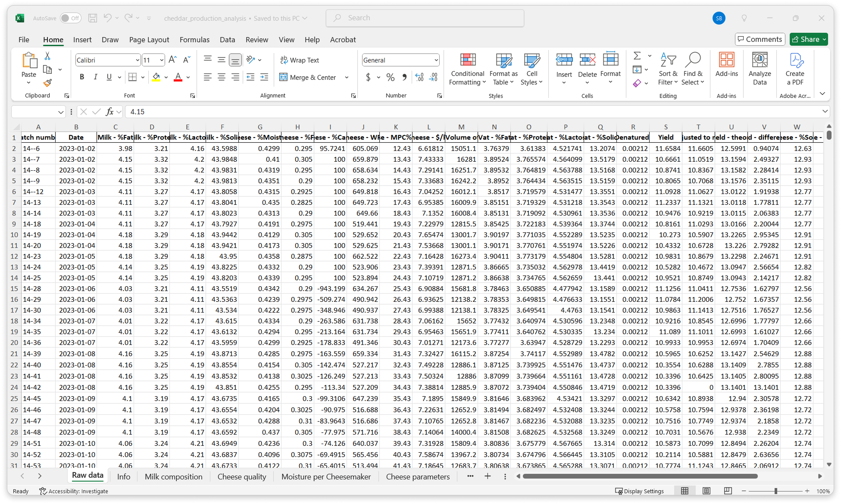Click the AutoSum sigma icon

(x=637, y=56)
